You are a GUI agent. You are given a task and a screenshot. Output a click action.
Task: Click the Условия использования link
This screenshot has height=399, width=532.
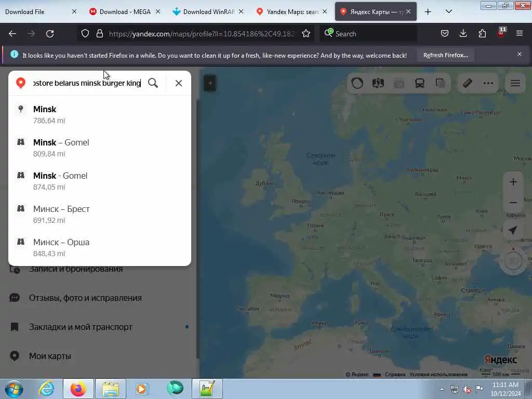tap(438, 374)
